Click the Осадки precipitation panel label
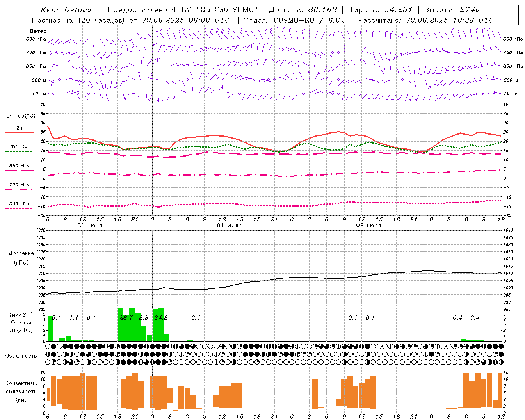The width and height of the screenshot is (525, 420). pos(21,322)
